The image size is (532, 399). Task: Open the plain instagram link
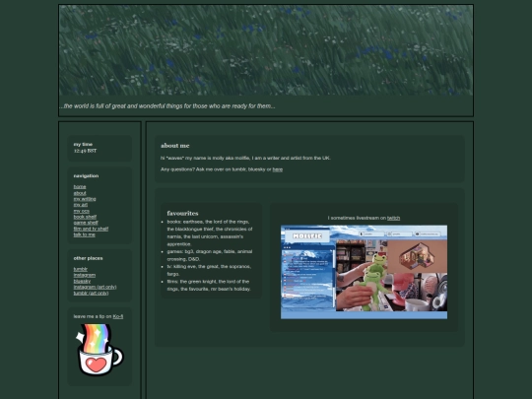coord(85,275)
